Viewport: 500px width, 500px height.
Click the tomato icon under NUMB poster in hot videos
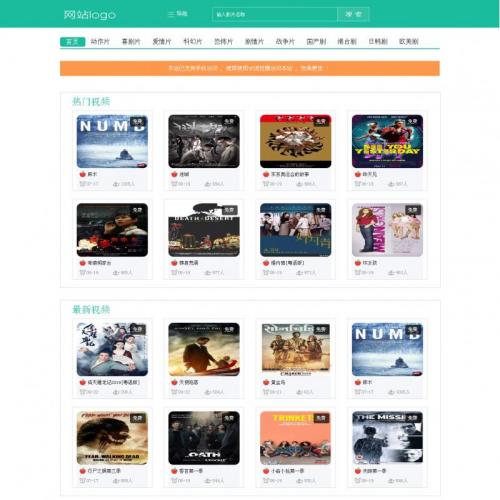(x=82, y=174)
